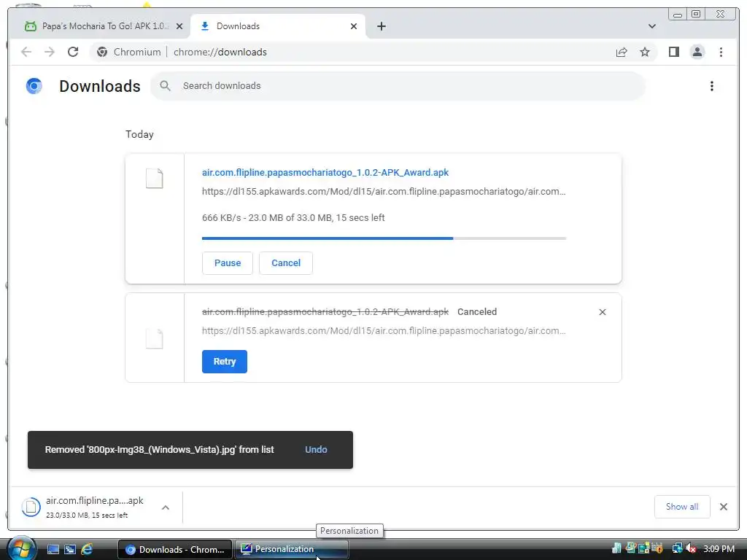Click the canceled download's source URL

coord(384,330)
